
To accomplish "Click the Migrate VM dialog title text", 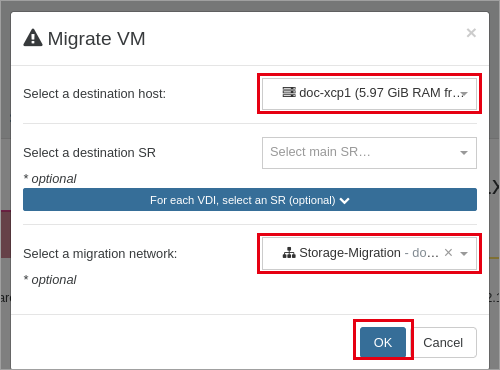I will coord(96,39).
